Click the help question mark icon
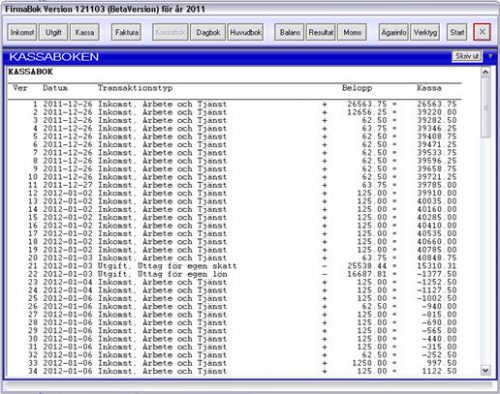 tap(490, 56)
